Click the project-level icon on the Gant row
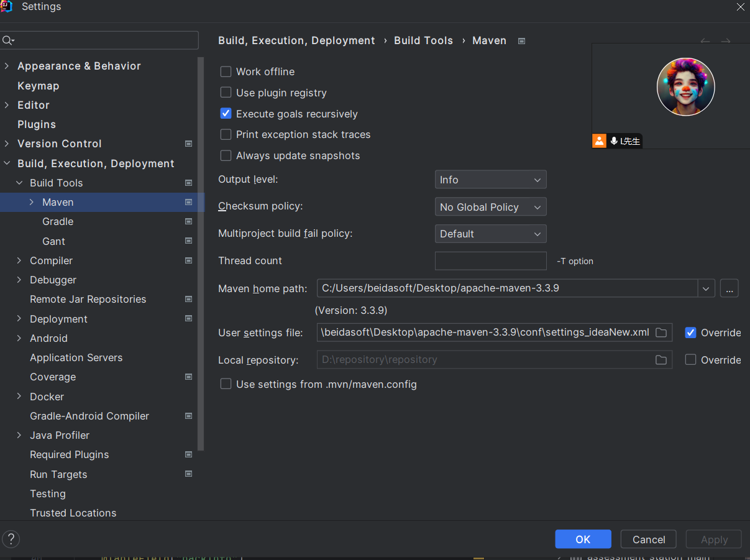 (188, 241)
